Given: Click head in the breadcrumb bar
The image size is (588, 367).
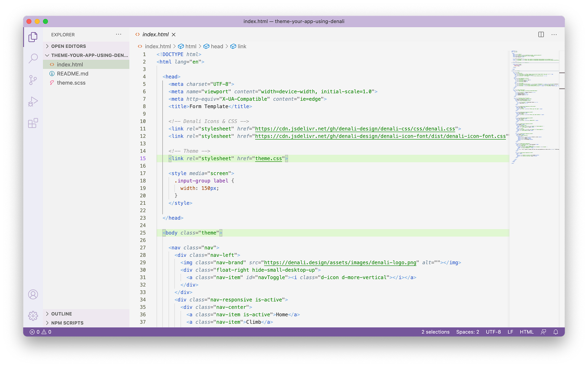Looking at the screenshot, I should (x=217, y=46).
